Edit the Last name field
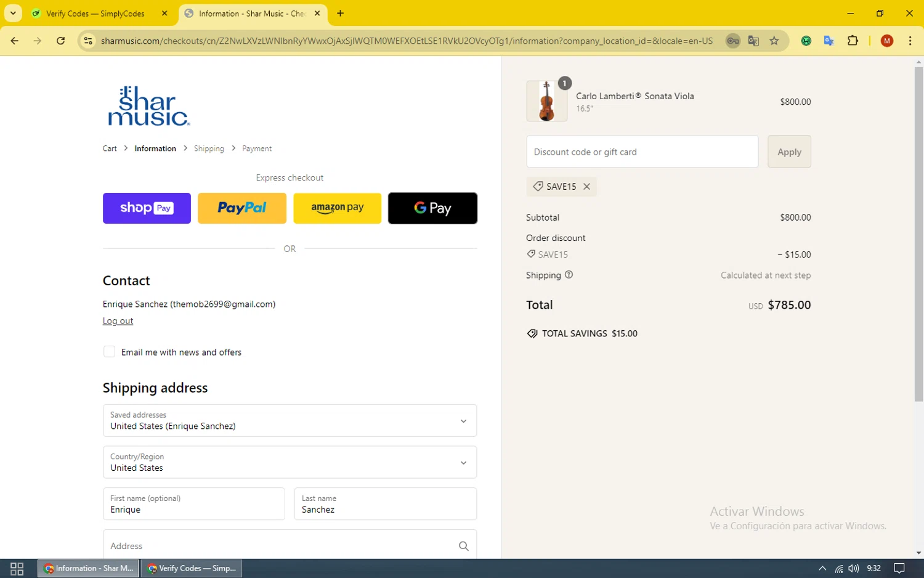Image resolution: width=924 pixels, height=578 pixels. (385, 503)
